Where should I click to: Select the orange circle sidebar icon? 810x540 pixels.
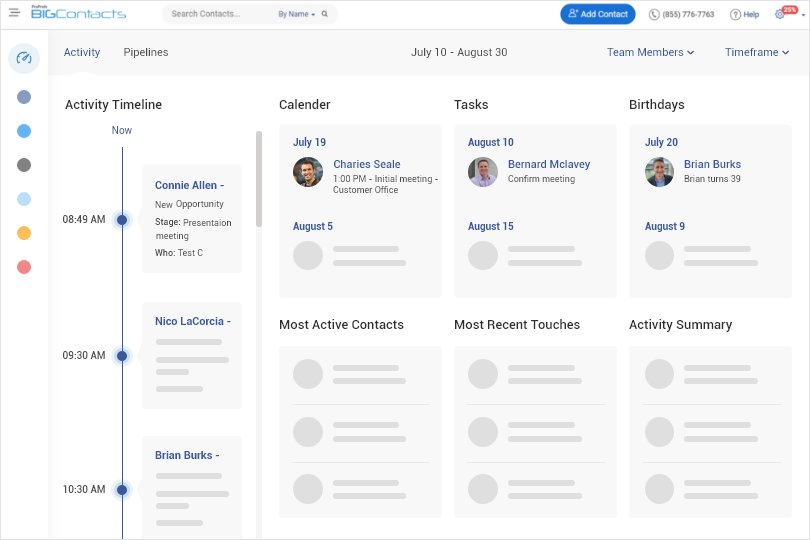[24, 233]
